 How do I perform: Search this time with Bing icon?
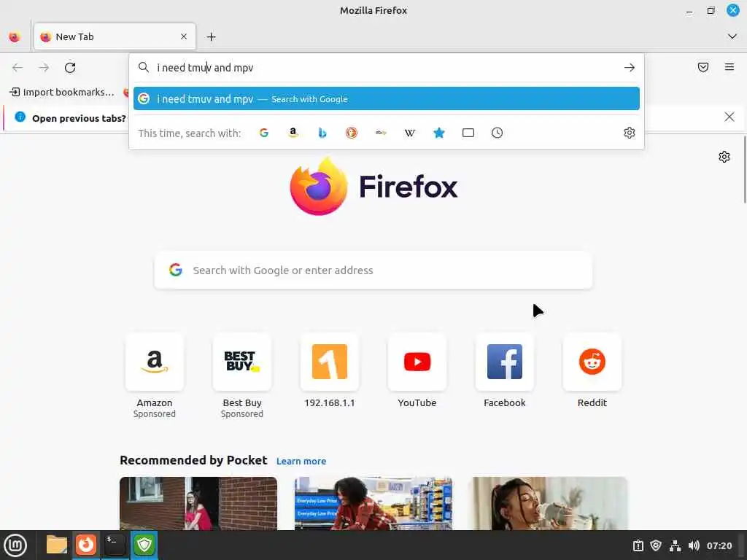[x=322, y=133]
